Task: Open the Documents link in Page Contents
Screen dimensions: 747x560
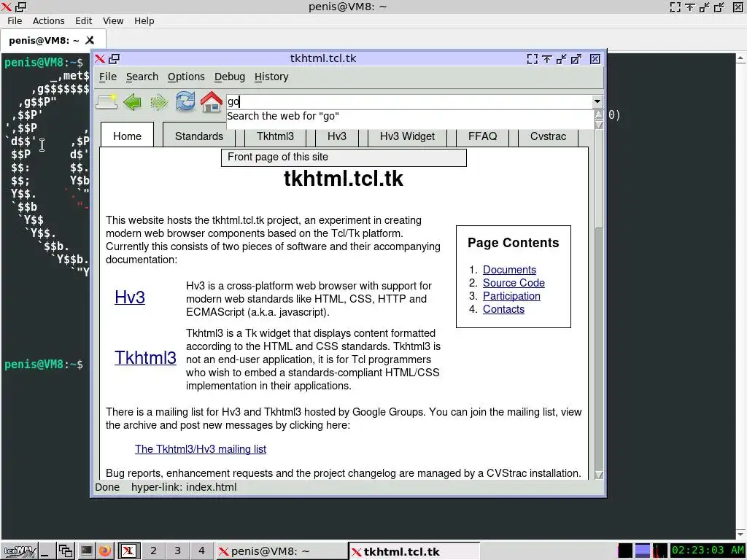Action: coord(509,270)
